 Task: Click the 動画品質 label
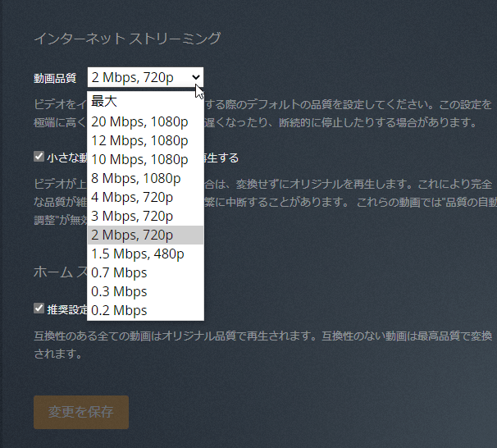tap(55, 78)
